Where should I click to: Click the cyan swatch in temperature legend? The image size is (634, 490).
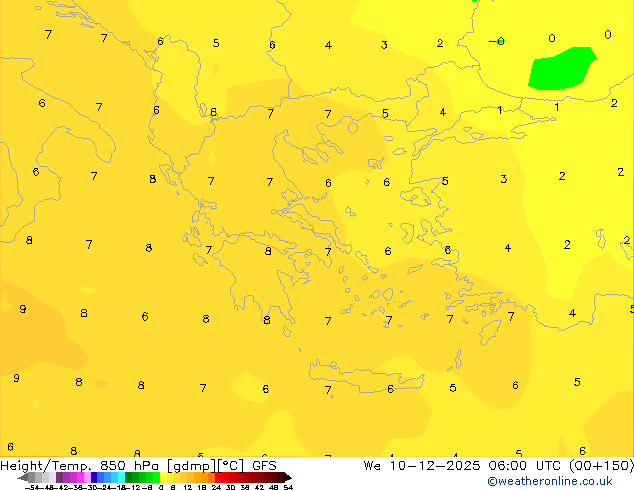122,477
